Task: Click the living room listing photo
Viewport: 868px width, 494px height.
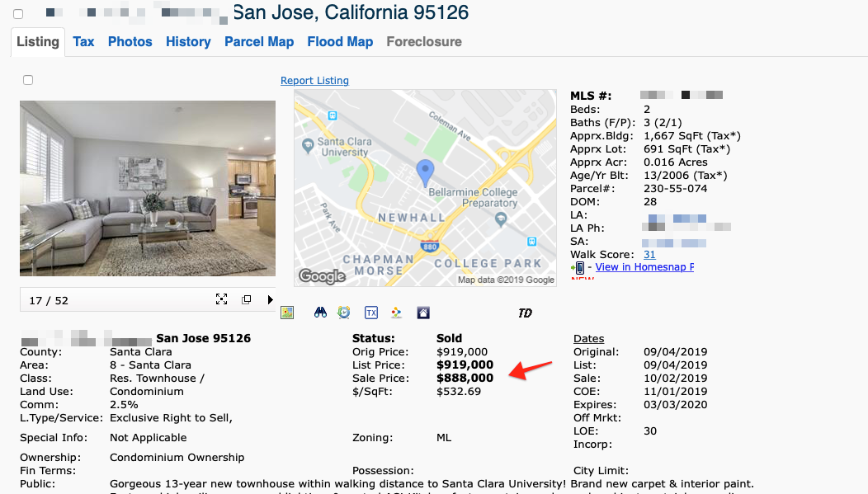Action: [148, 188]
